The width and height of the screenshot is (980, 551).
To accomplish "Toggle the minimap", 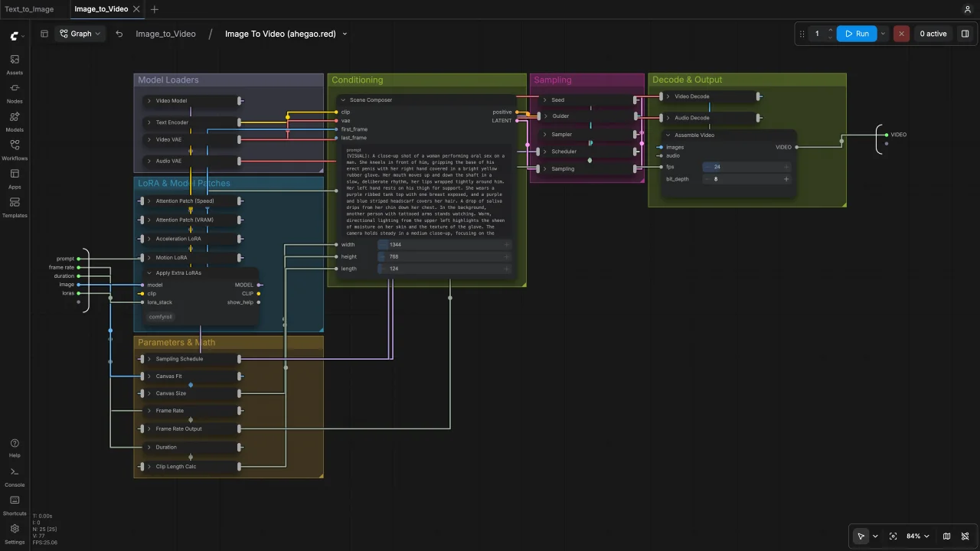I will [947, 536].
